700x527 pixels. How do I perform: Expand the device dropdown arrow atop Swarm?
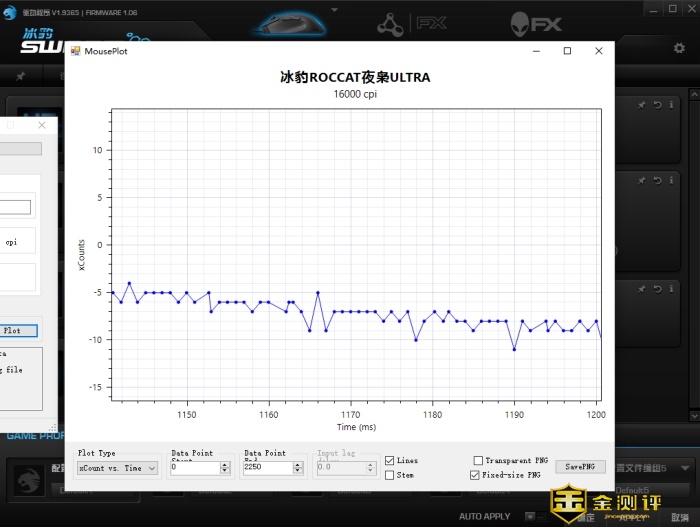334,10
